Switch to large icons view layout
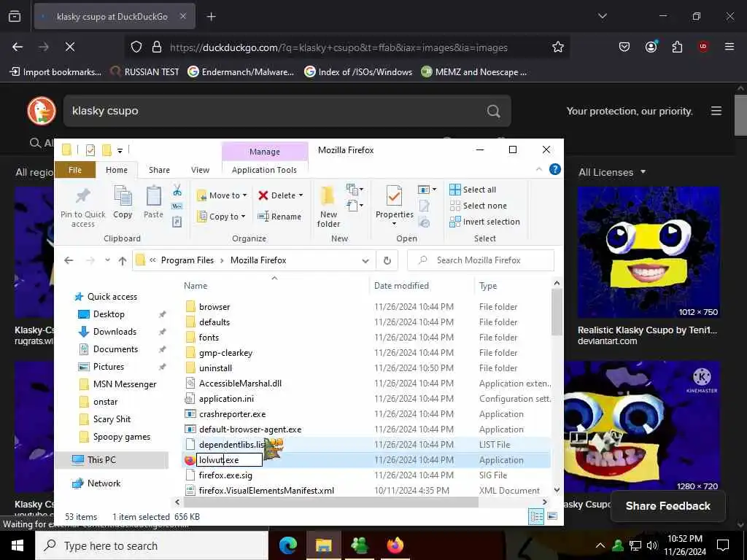 pyautogui.click(x=552, y=517)
